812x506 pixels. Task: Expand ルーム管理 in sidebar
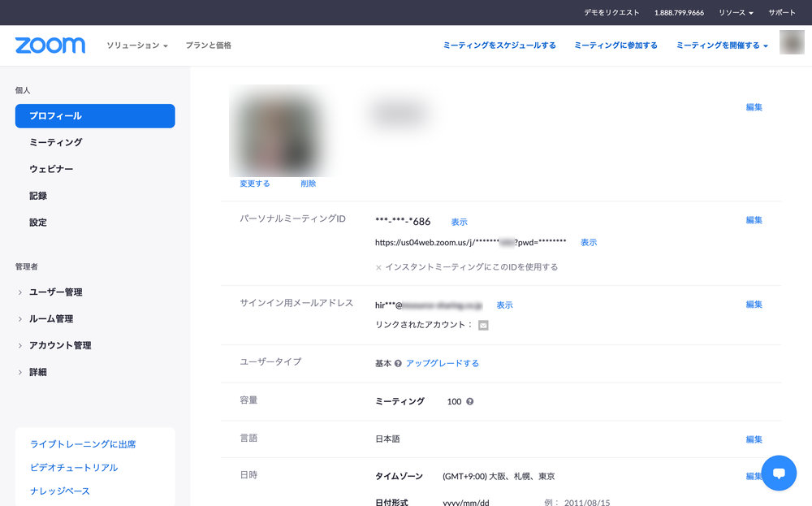pyautogui.click(x=50, y=319)
